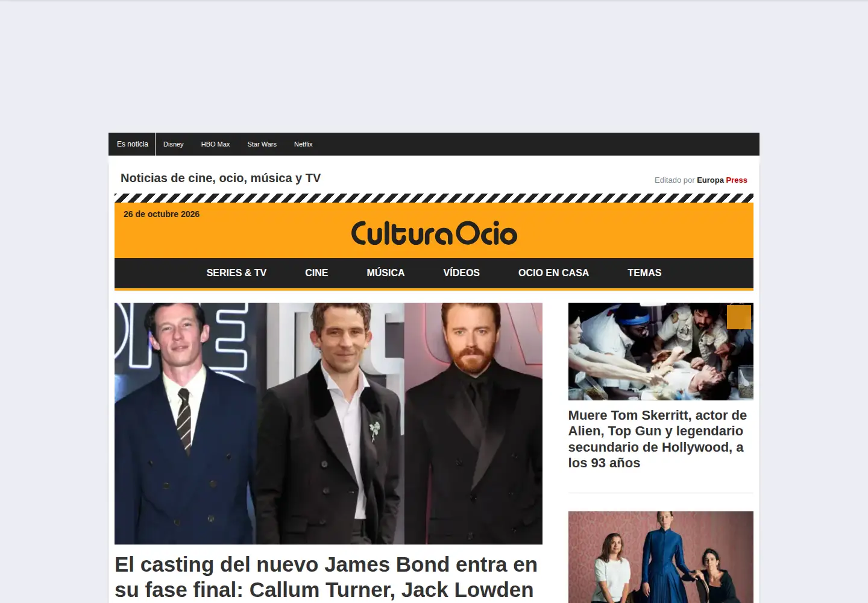Read the Muere Tom Skerritt headline

(658, 439)
